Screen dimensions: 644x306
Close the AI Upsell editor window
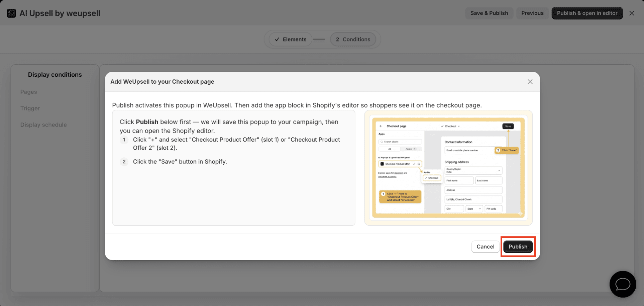(x=632, y=13)
